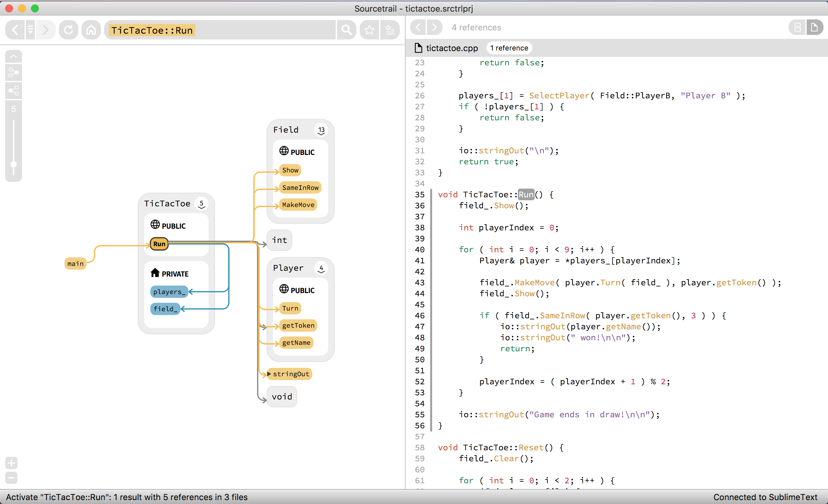Switch code view to single file mode

pyautogui.click(x=814, y=27)
